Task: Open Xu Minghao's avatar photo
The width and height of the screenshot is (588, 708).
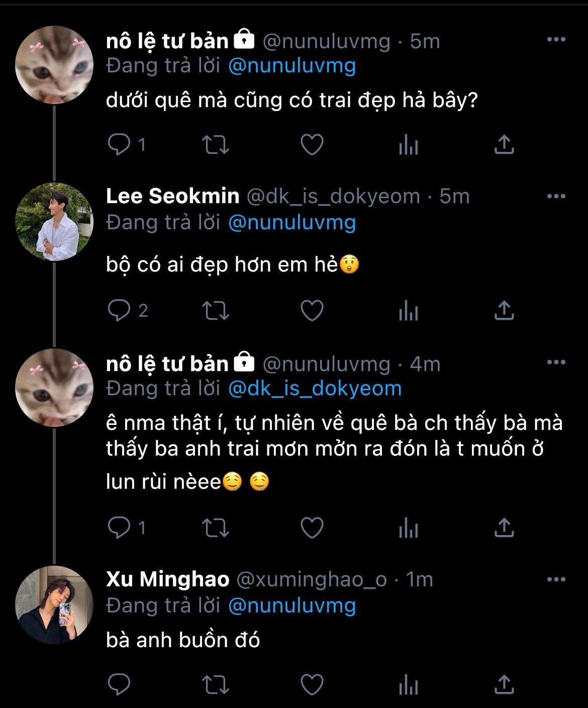Action: [54, 604]
